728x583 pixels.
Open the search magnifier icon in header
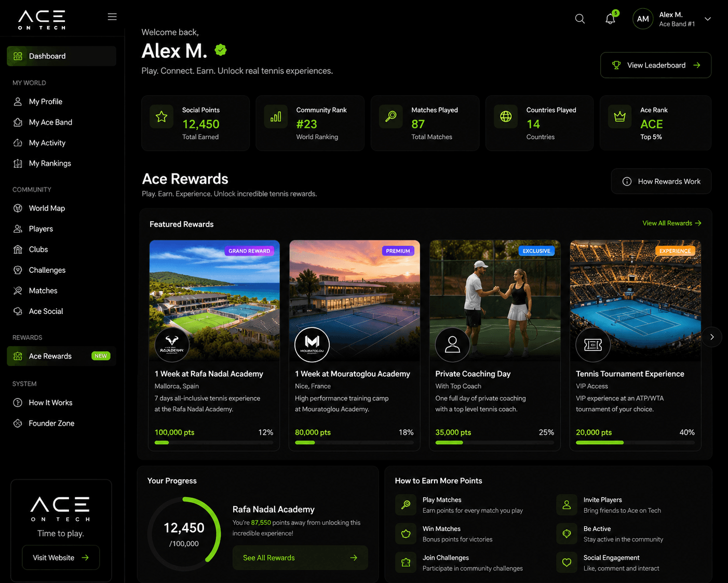(580, 19)
